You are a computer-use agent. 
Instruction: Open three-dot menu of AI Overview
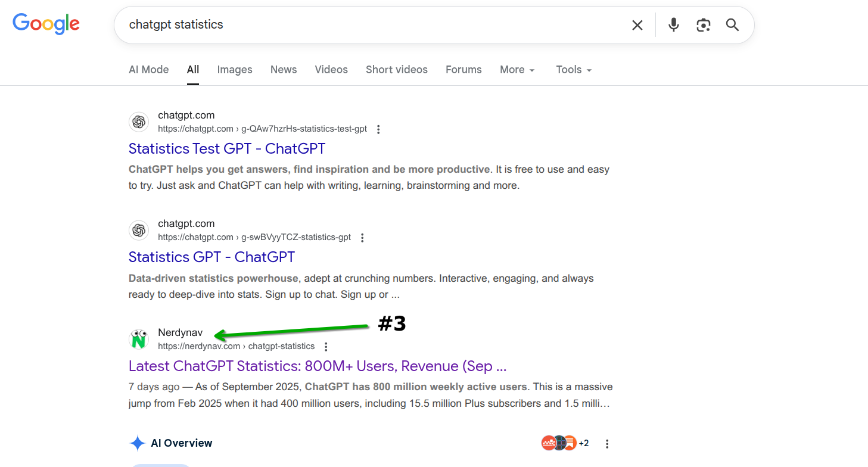tap(607, 444)
